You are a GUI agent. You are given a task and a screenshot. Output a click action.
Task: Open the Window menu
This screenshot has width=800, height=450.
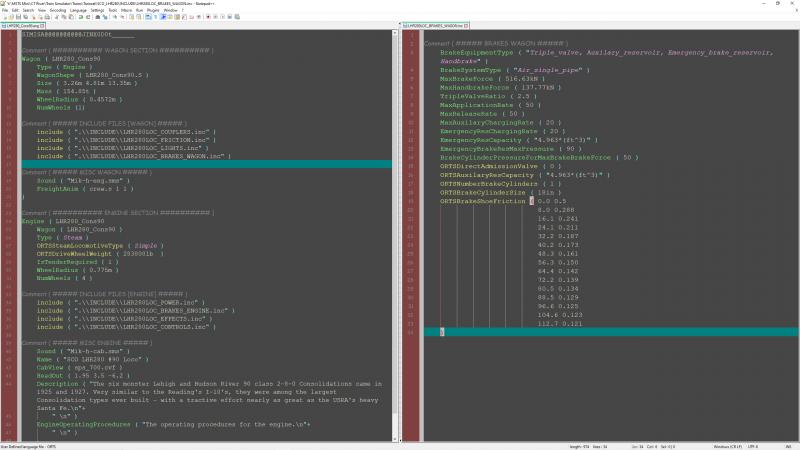pyautogui.click(x=170, y=10)
